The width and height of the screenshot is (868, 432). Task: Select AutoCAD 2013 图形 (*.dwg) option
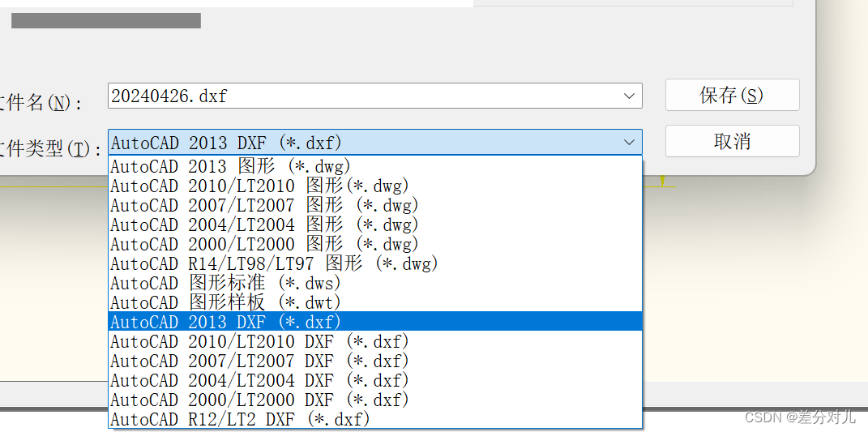pos(375,165)
